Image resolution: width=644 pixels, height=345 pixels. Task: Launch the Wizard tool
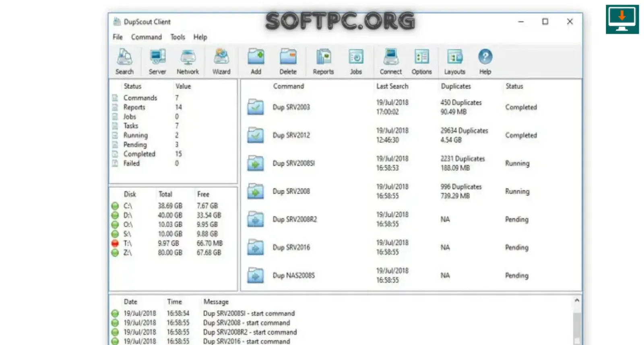point(221,61)
